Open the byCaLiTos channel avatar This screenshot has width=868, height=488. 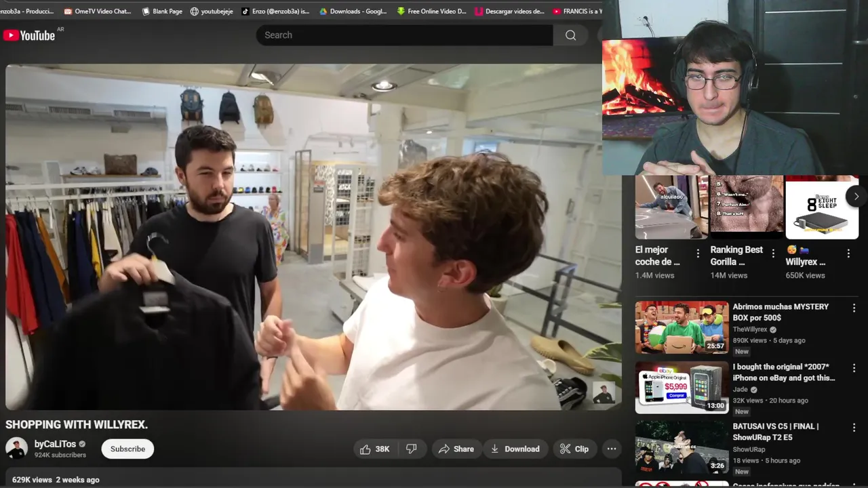point(16,449)
